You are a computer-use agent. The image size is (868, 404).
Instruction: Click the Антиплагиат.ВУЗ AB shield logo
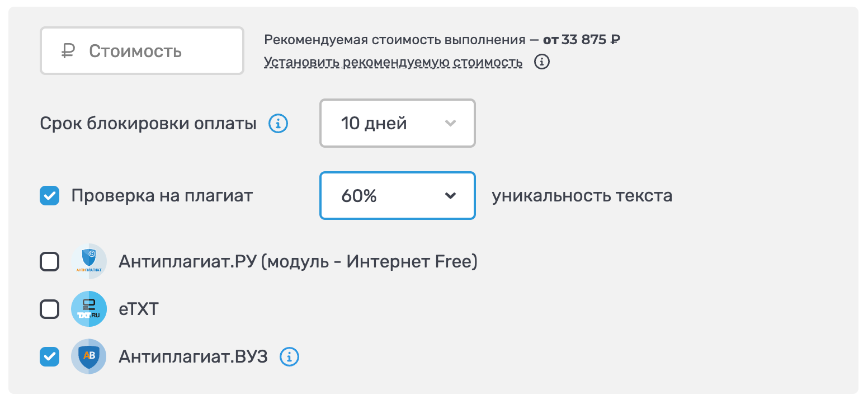click(89, 356)
